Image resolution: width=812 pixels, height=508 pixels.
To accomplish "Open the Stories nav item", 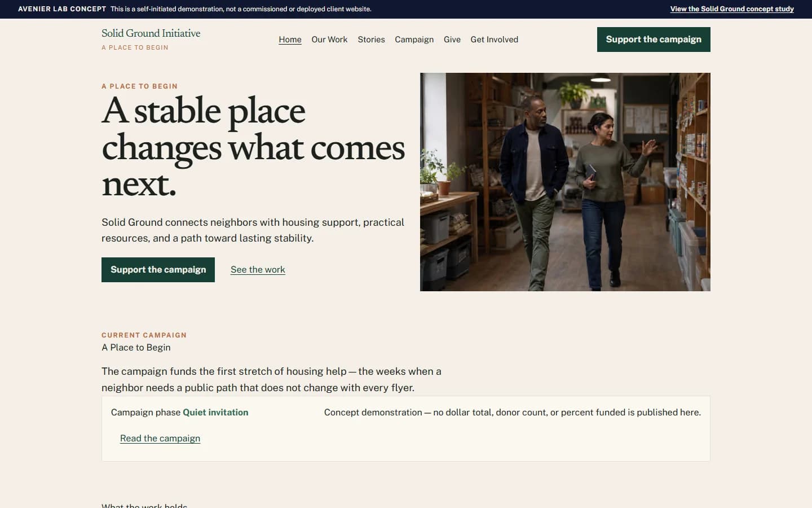I will 371,40.
